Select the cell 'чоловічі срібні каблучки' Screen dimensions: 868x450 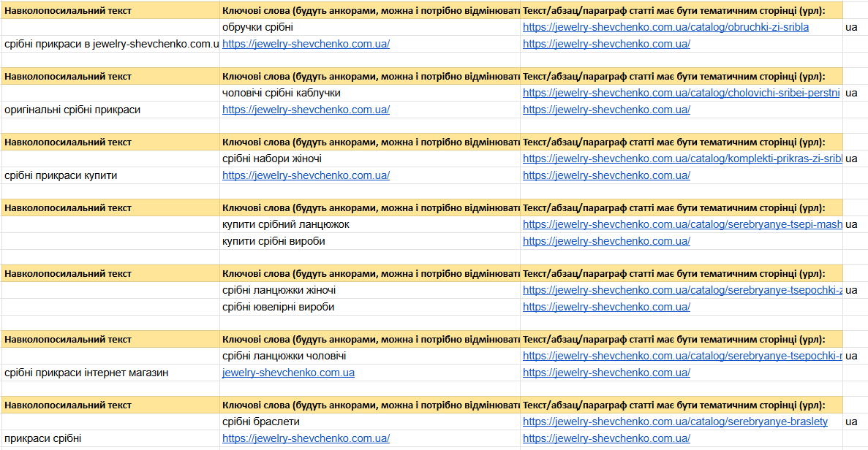(x=370, y=93)
